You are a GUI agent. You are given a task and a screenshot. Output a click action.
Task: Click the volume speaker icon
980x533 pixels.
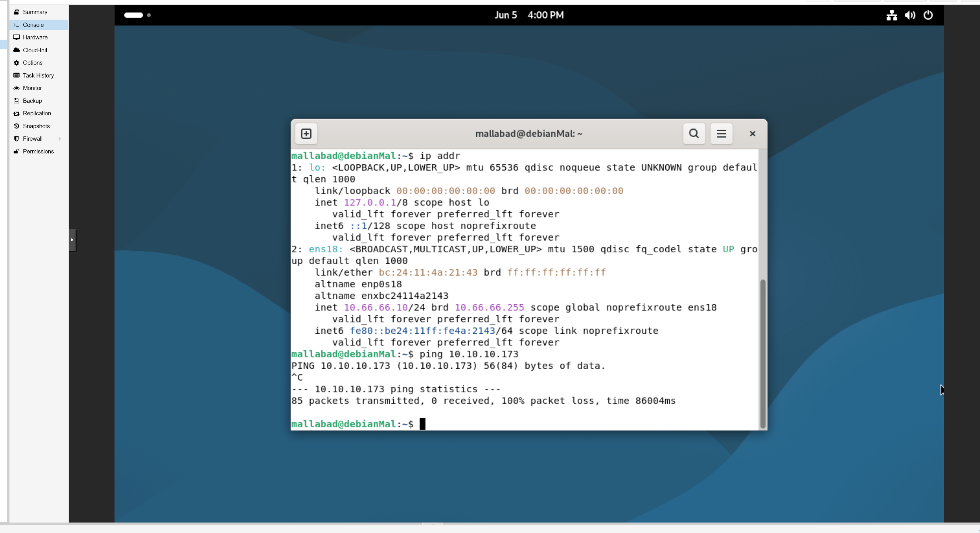(910, 15)
